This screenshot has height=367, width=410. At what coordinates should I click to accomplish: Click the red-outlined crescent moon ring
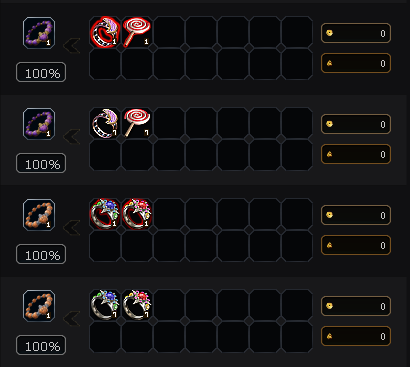(x=105, y=32)
